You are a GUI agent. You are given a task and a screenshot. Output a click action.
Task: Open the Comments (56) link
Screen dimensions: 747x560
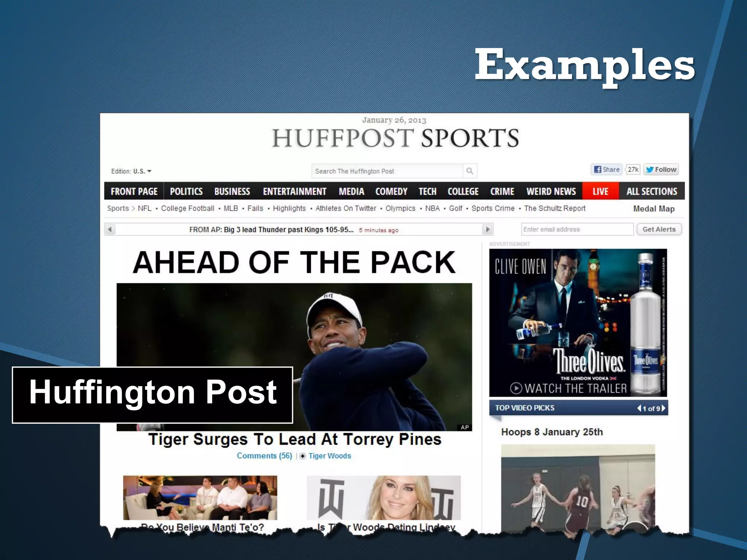click(x=264, y=456)
